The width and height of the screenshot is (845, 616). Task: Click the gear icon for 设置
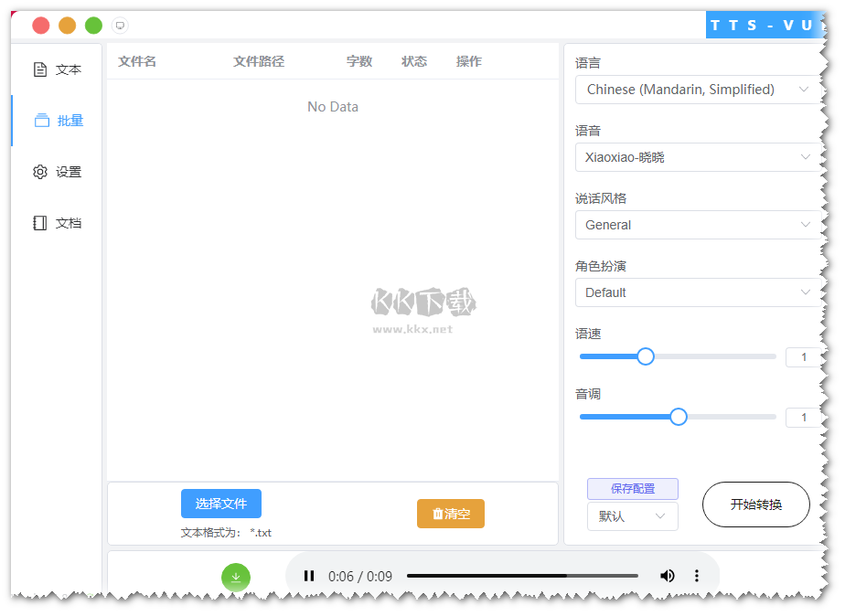click(x=39, y=172)
